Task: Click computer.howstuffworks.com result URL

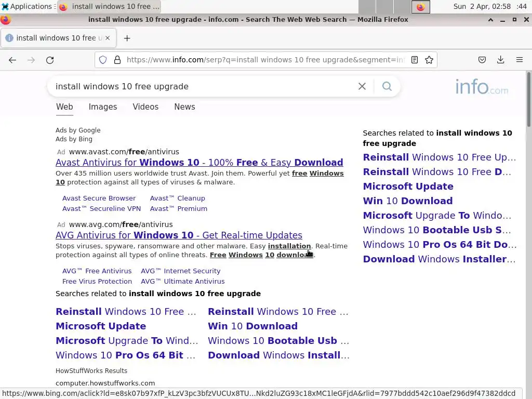Action: [105, 383]
